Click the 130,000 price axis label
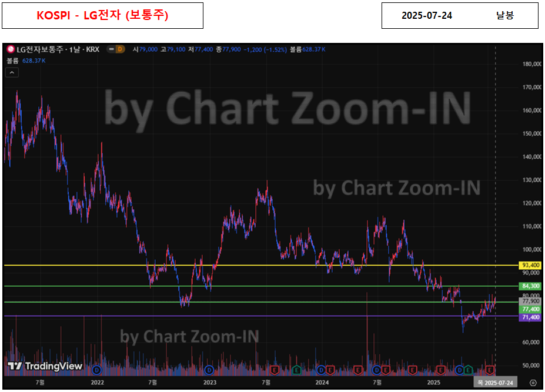 [x=532, y=180]
